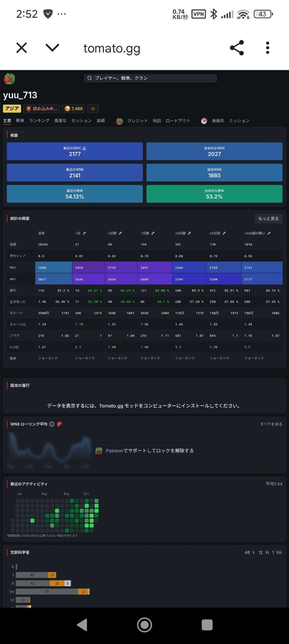Click the edit pencil next to 1日
This screenshot has width=289, height=644.
(x=84, y=233)
